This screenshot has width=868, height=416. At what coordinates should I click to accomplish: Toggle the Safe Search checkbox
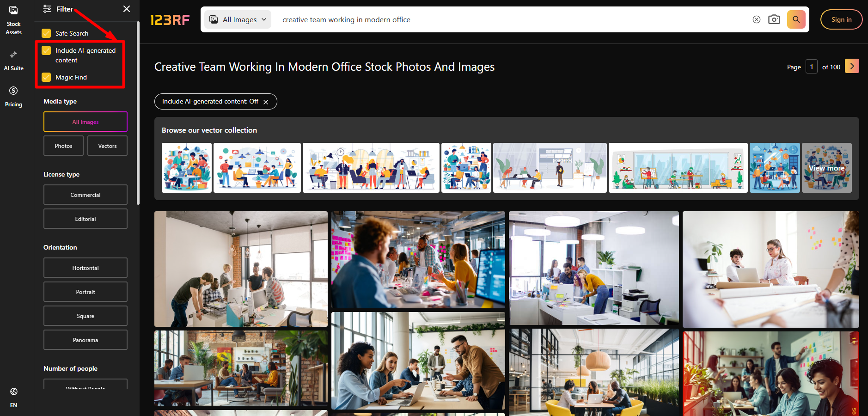(46, 33)
